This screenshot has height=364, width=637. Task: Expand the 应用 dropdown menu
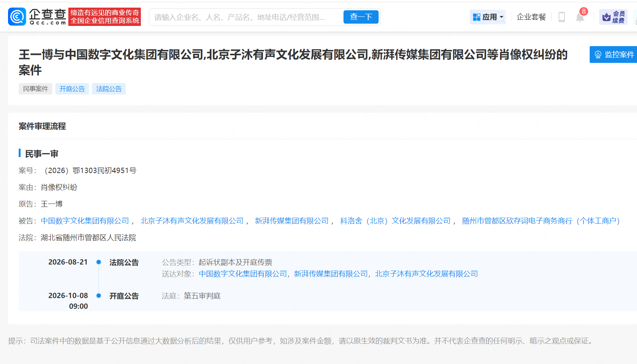[x=488, y=17]
